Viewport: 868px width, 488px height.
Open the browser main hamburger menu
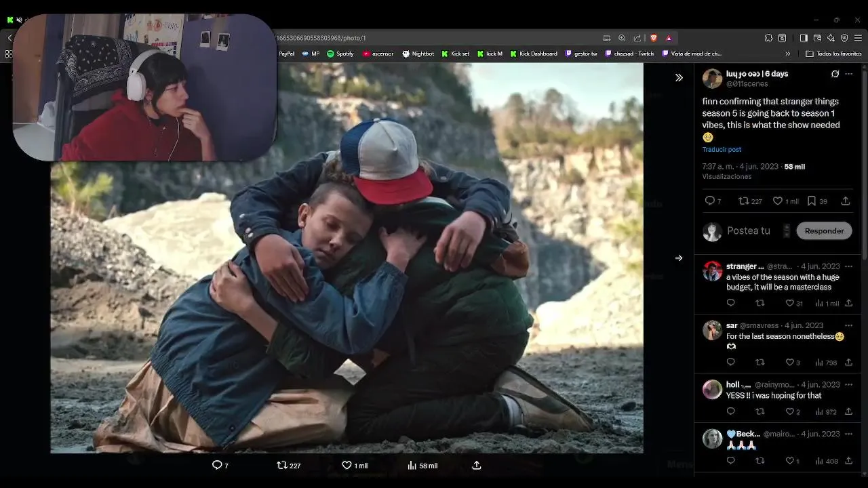(x=858, y=38)
